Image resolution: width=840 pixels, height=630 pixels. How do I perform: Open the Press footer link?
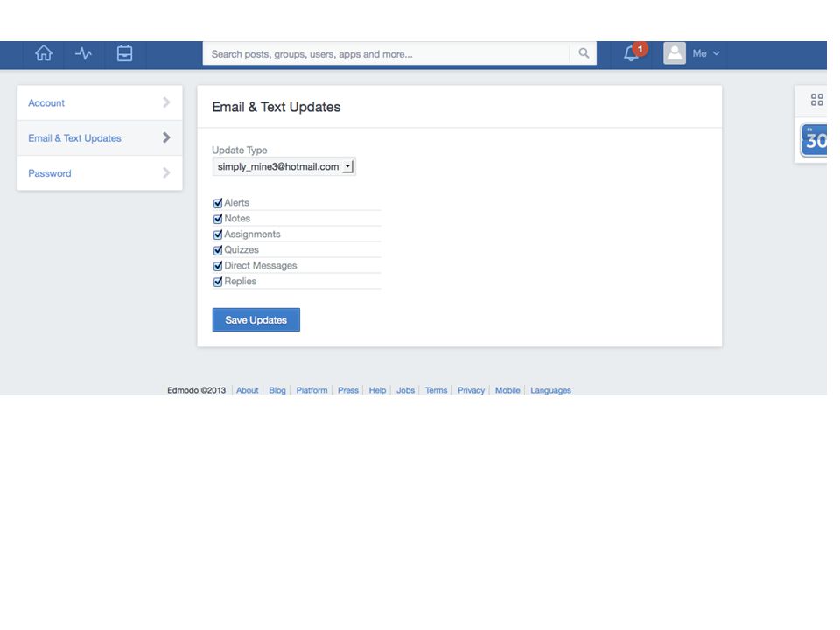click(x=347, y=390)
